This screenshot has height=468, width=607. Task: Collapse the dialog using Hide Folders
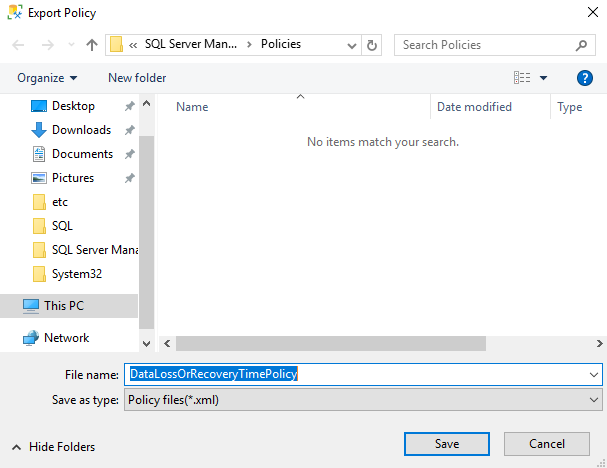click(54, 447)
